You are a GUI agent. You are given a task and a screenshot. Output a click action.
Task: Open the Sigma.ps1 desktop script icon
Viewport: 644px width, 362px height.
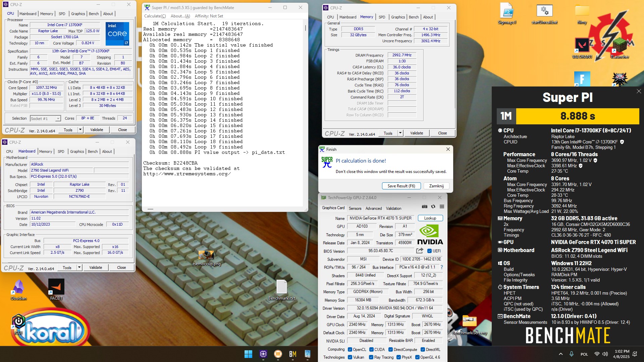507,13
